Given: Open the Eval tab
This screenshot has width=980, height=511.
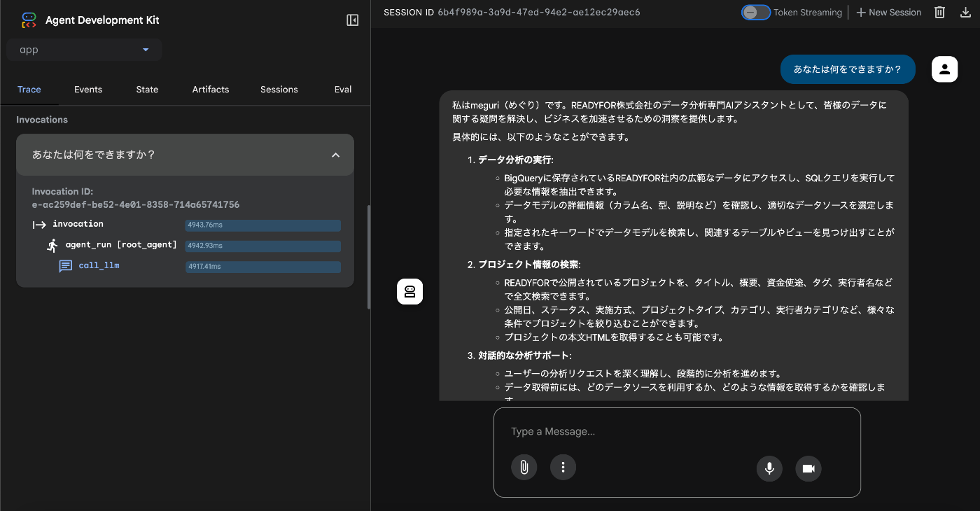Looking at the screenshot, I should click(x=343, y=90).
